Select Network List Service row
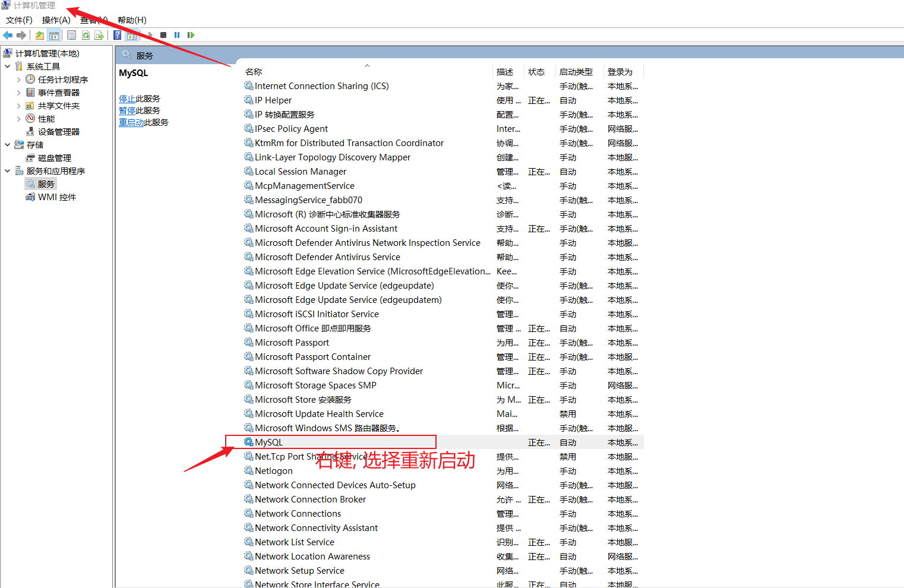The width and height of the screenshot is (904, 588). pos(443,542)
